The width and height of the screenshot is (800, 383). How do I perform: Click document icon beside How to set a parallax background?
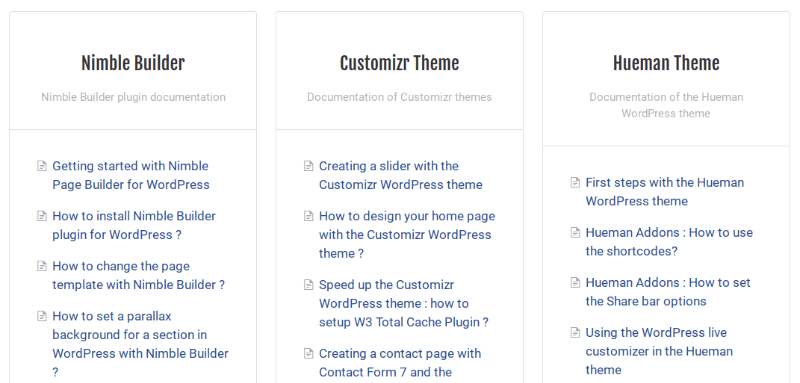click(42, 316)
